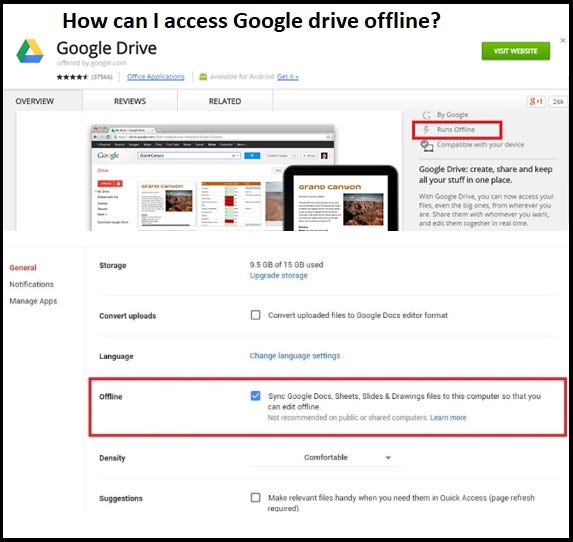
Task: Open the Office Applications category link
Action: 156,77
